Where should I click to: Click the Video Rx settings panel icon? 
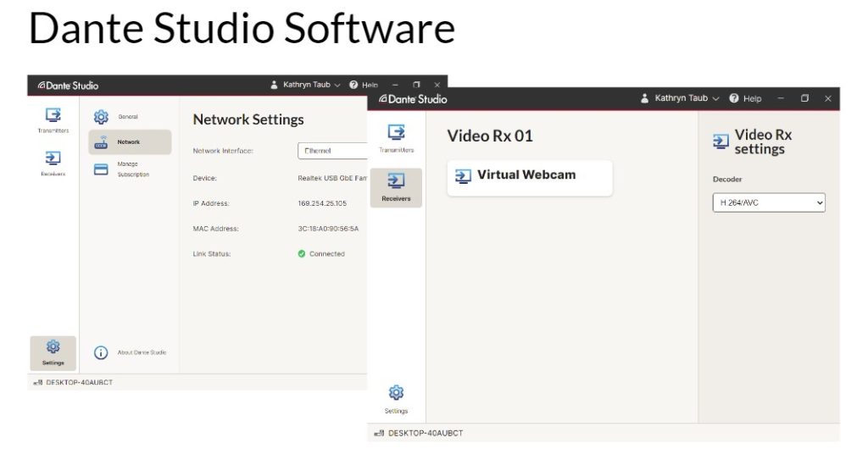coord(721,142)
